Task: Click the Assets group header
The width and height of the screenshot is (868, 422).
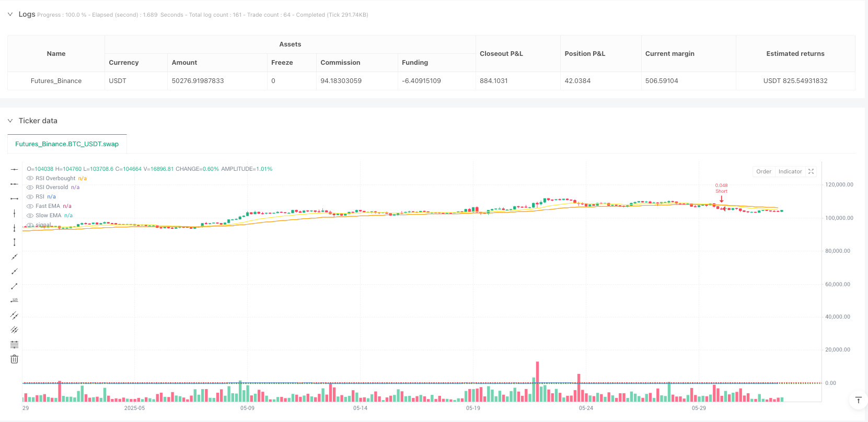Action: 290,44
